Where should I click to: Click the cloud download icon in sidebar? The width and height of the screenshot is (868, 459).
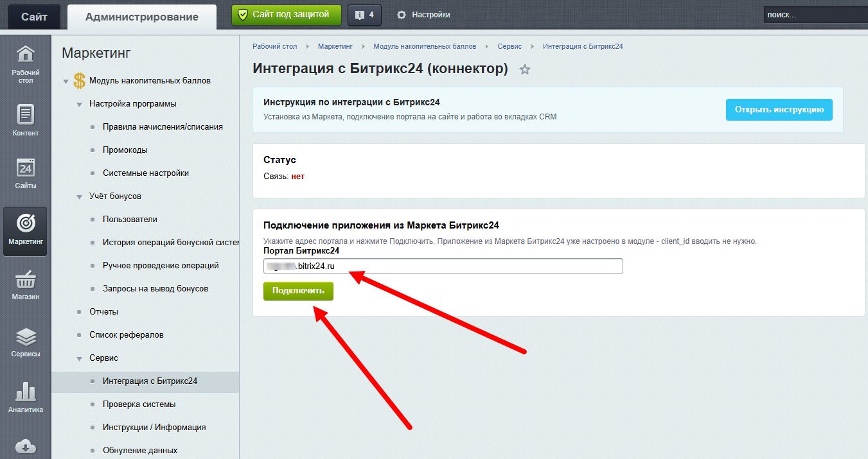(x=25, y=446)
